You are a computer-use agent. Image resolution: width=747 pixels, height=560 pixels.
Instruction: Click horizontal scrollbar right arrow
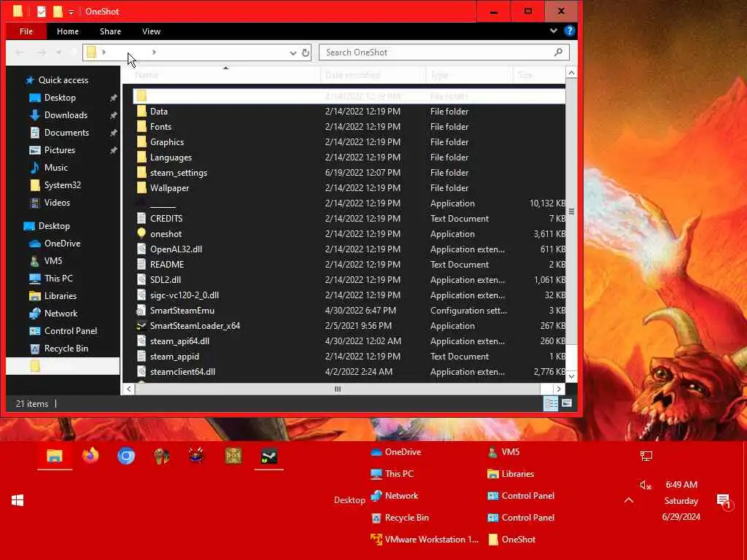point(559,389)
